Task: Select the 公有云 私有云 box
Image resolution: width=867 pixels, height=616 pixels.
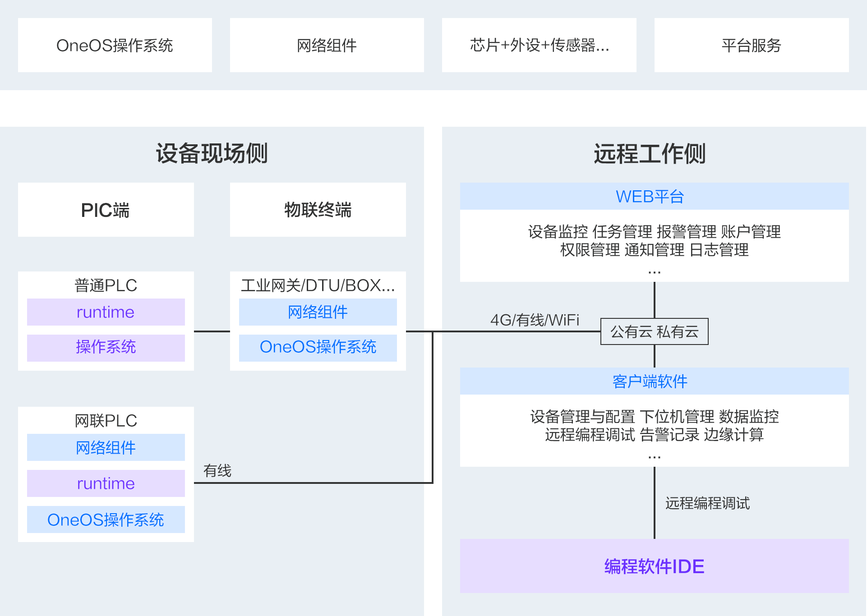Action: 654,332
